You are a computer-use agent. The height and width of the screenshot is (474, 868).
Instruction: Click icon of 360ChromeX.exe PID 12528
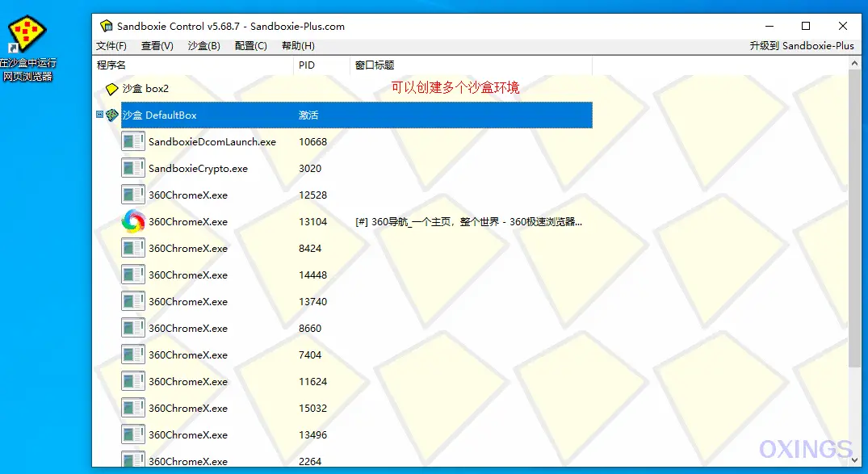133,195
